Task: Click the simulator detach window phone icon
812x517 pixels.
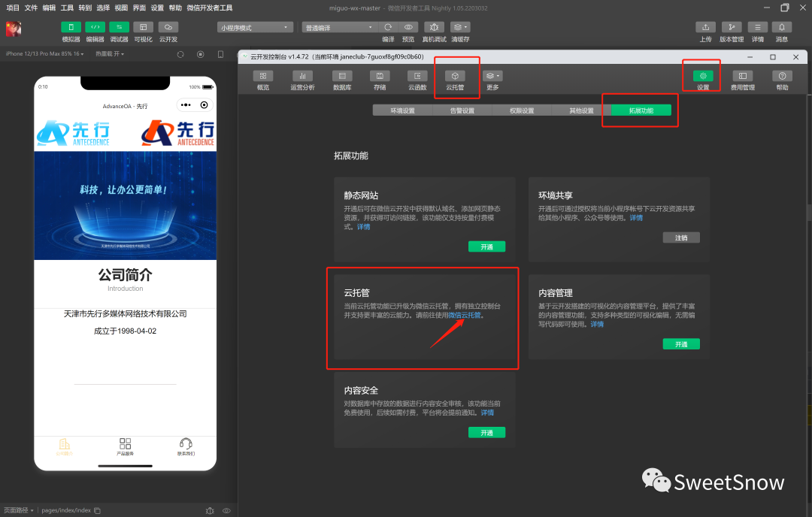Action: 220,54
